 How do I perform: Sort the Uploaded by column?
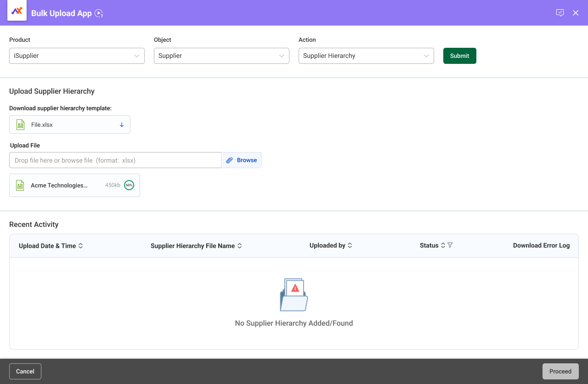(x=350, y=245)
